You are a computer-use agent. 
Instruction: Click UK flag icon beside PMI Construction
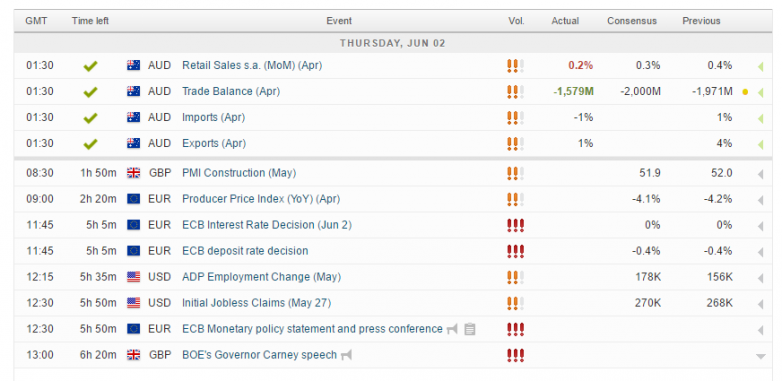click(x=133, y=173)
